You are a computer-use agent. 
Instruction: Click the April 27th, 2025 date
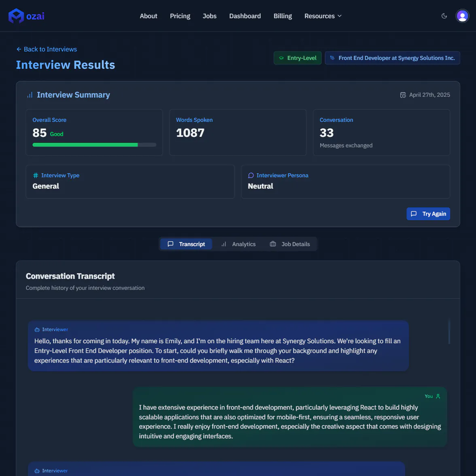tap(429, 95)
